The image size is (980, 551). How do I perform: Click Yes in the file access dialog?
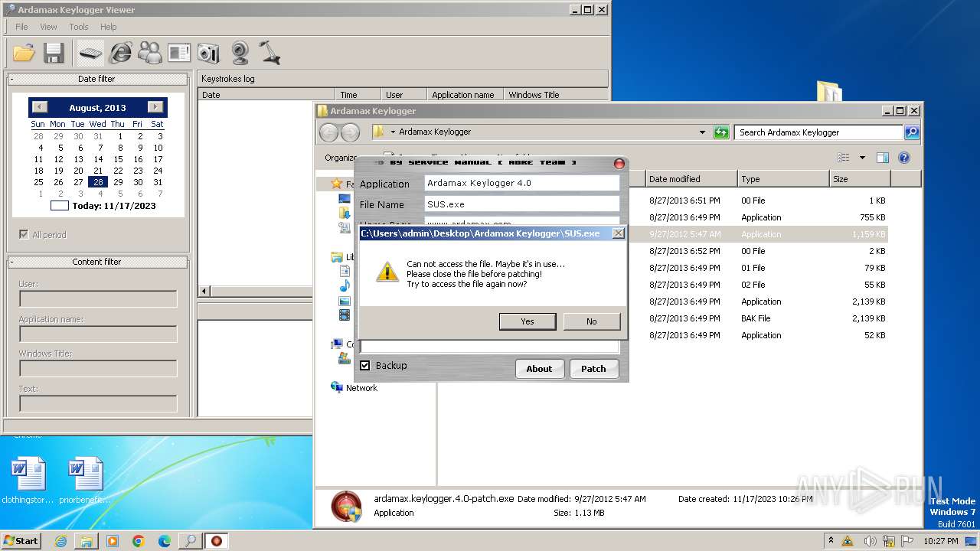coord(528,321)
